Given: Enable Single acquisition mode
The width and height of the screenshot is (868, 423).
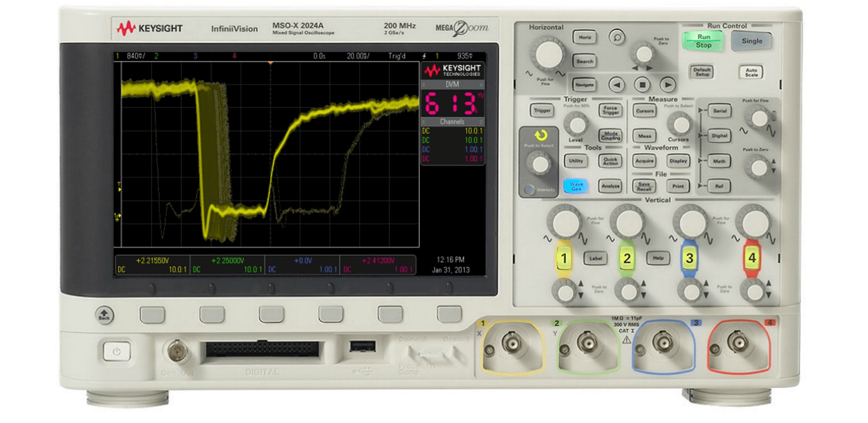Looking at the screenshot, I should pos(752,41).
